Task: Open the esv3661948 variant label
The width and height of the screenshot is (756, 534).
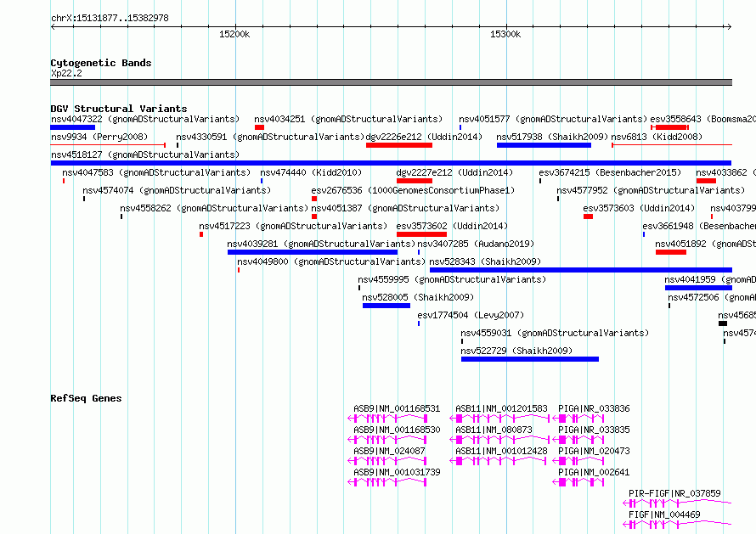Action: pyautogui.click(x=699, y=226)
